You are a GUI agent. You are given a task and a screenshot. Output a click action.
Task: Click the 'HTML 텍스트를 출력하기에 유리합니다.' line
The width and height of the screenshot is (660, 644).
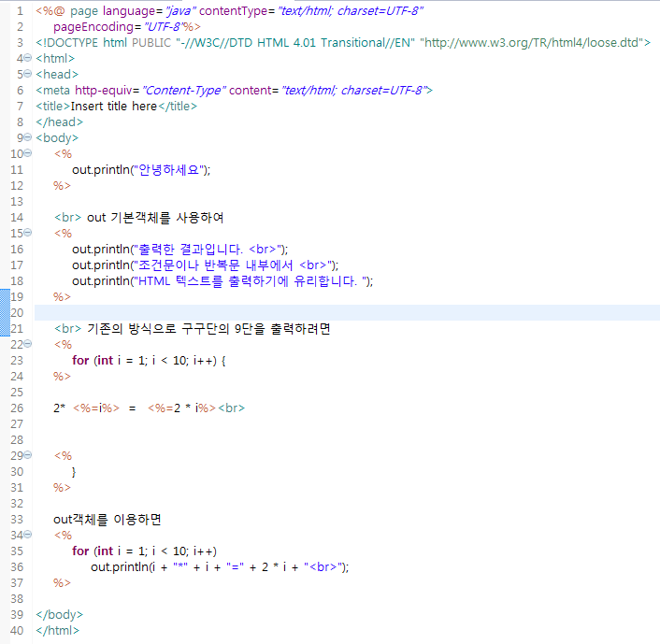tap(222, 281)
